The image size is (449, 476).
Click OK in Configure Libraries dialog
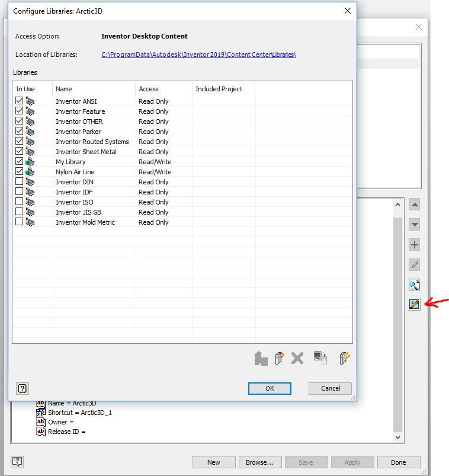(270, 388)
